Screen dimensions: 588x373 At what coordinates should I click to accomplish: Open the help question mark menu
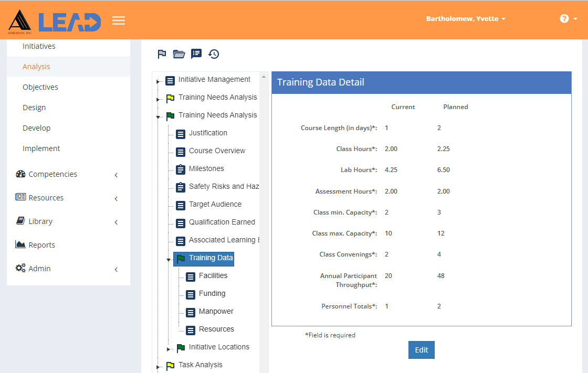coord(568,19)
